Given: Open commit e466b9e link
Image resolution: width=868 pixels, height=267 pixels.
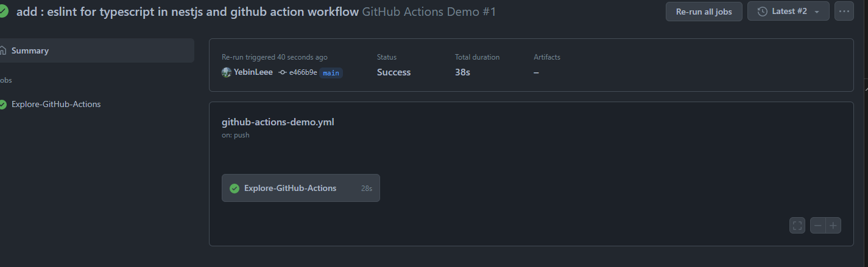Looking at the screenshot, I should [x=303, y=72].
